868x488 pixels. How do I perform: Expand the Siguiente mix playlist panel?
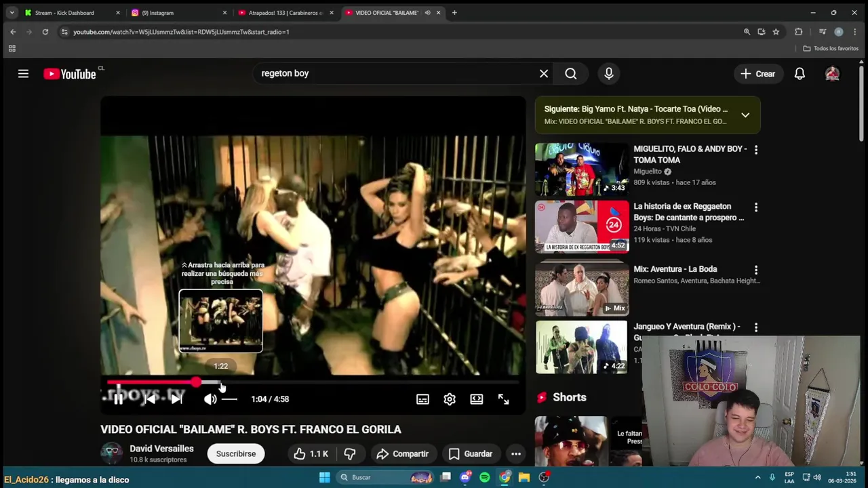pos(745,115)
